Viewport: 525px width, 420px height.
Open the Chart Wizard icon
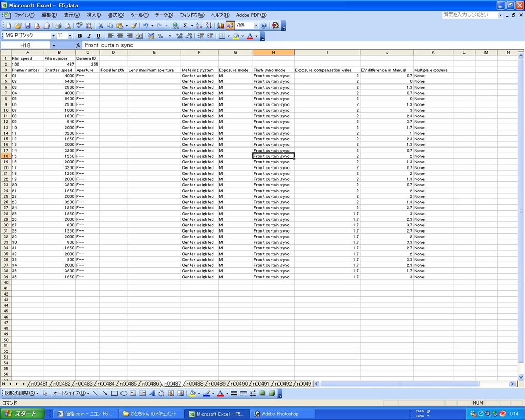(220, 26)
